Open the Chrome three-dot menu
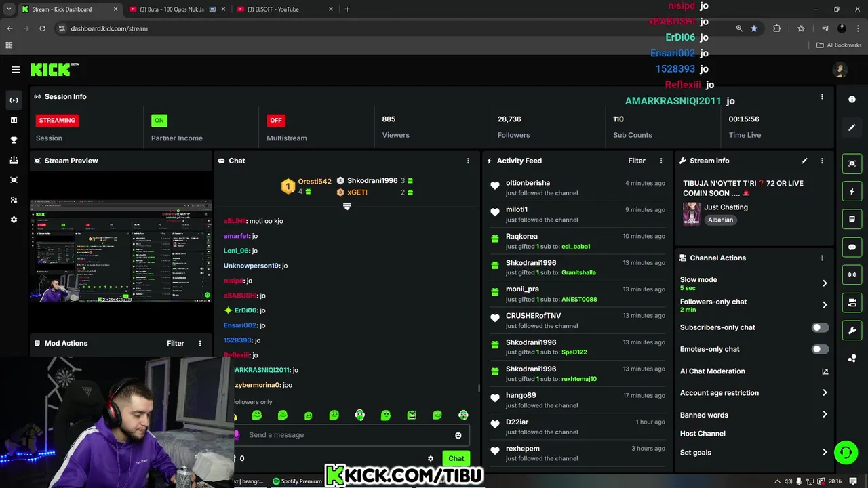Image resolution: width=868 pixels, height=488 pixels. pos(859,28)
